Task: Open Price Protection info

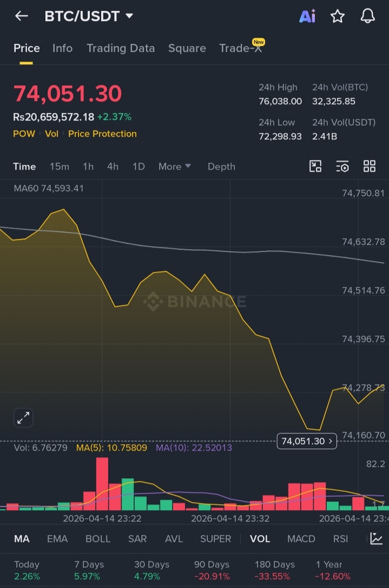Action: 102,134
